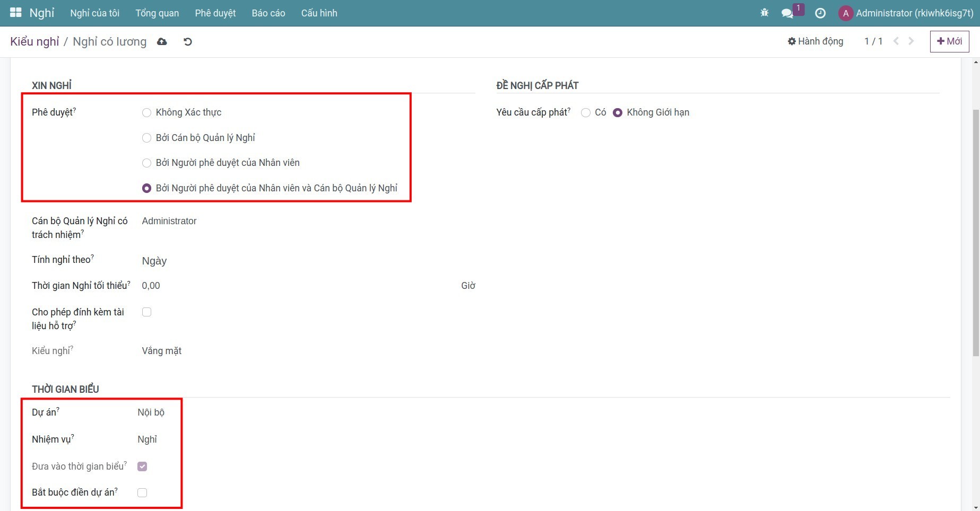The width and height of the screenshot is (980, 511).
Task: Open the conversations chat icon
Action: (787, 13)
